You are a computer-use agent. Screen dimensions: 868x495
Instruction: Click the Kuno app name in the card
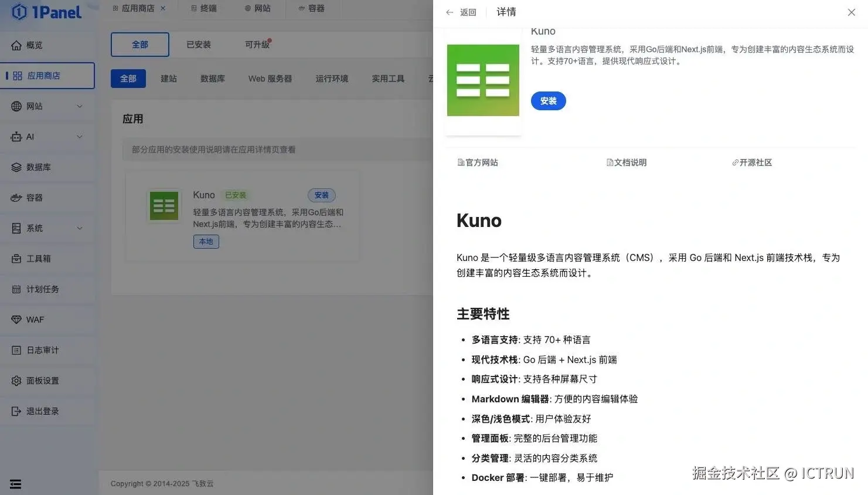point(204,195)
